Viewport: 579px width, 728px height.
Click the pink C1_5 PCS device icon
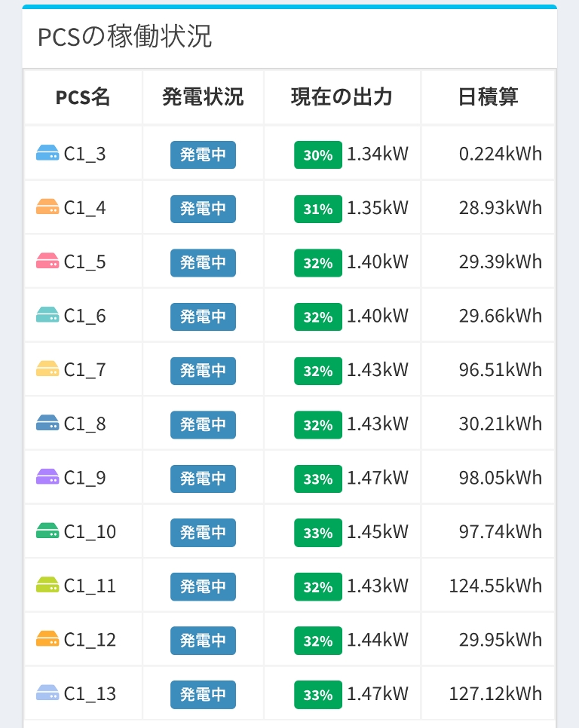47,262
